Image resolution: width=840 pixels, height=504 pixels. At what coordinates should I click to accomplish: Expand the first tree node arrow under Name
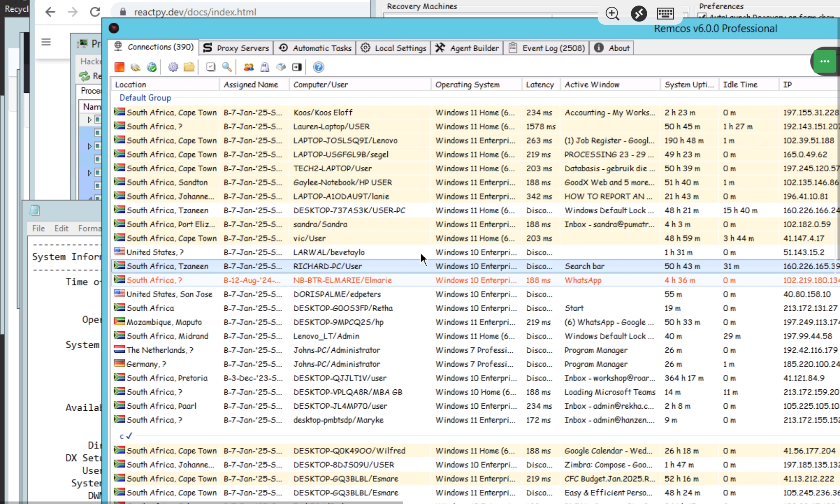click(89, 120)
